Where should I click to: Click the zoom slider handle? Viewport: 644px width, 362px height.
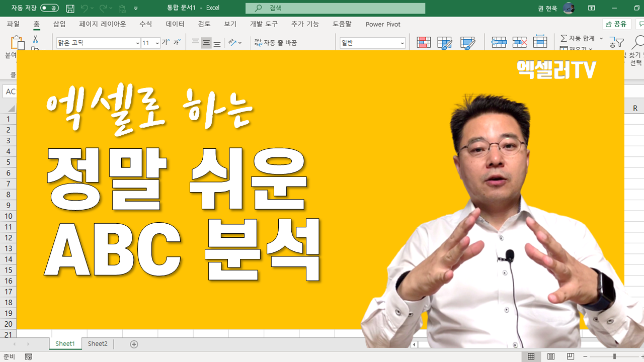coord(614,356)
